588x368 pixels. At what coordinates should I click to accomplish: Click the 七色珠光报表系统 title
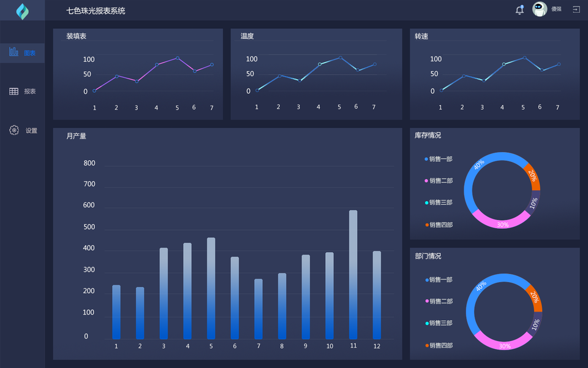96,11
